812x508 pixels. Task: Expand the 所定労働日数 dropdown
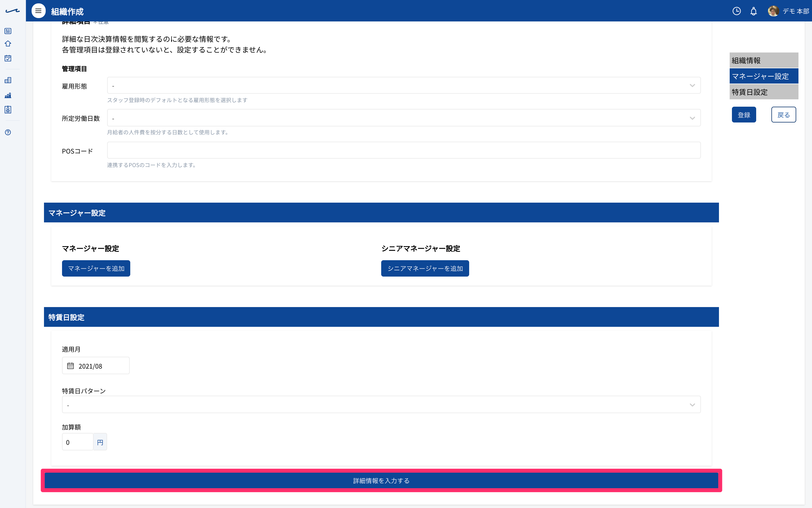(x=404, y=118)
